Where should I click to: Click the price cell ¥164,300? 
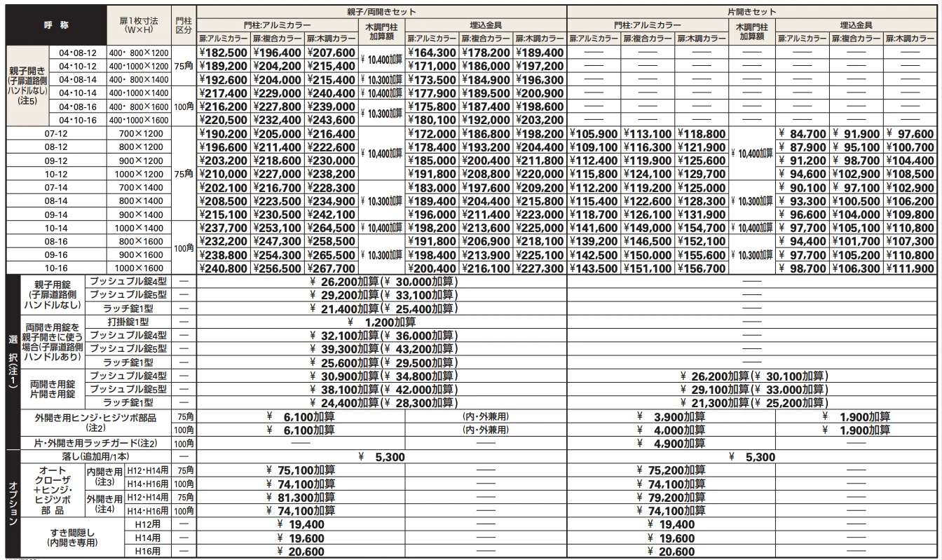tap(432, 53)
